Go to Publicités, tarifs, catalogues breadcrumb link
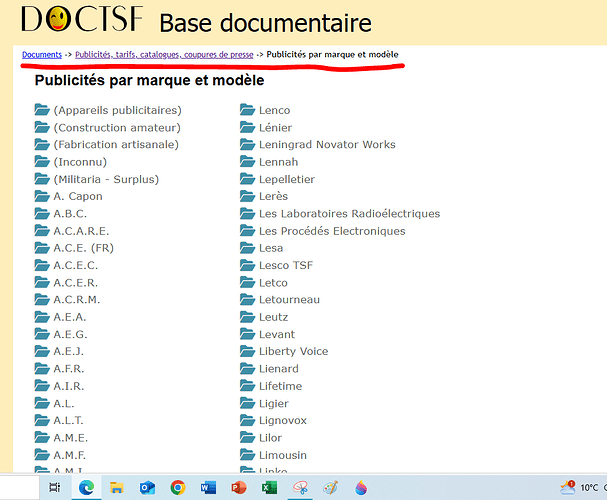The image size is (607, 500). pos(164,55)
